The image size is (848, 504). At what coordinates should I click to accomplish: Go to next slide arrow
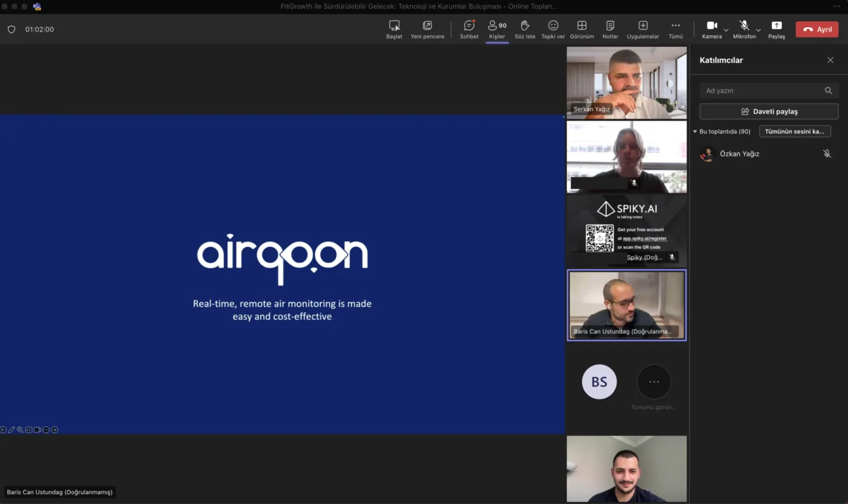pyautogui.click(x=54, y=430)
